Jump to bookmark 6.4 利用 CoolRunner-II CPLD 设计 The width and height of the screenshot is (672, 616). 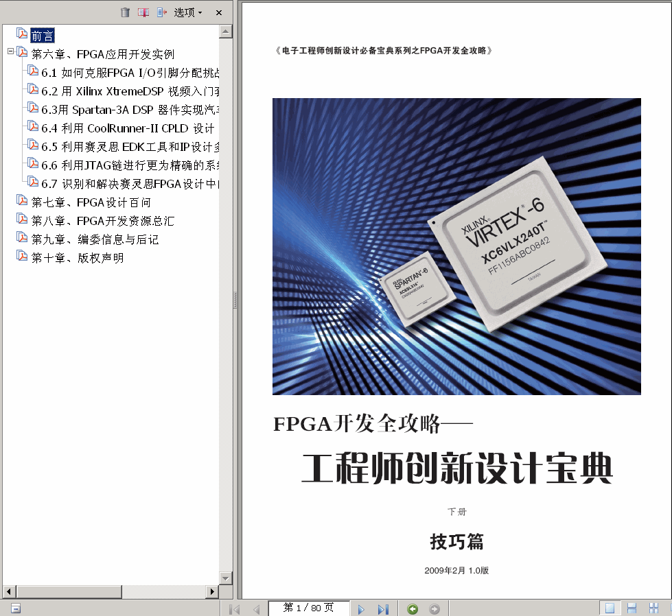[x=128, y=128]
